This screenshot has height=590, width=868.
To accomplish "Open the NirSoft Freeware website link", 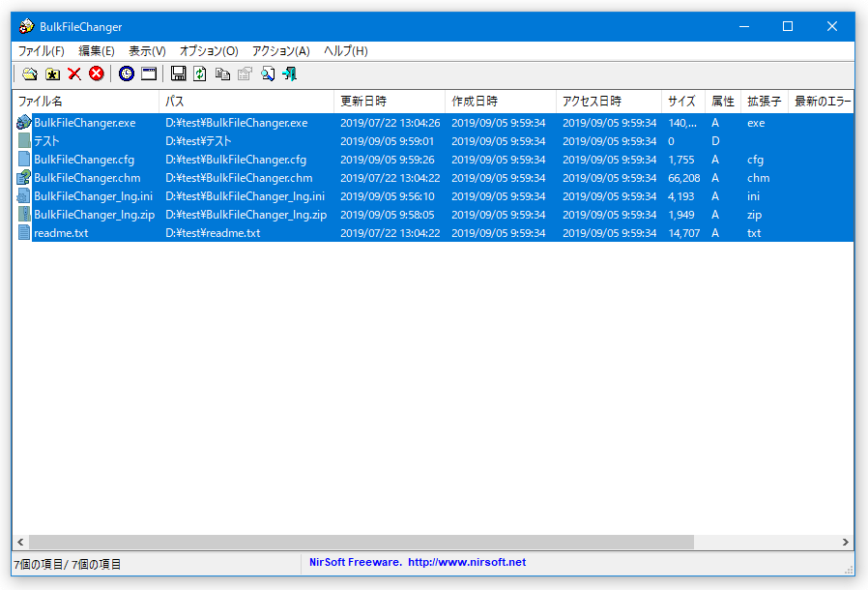I will coord(418,562).
